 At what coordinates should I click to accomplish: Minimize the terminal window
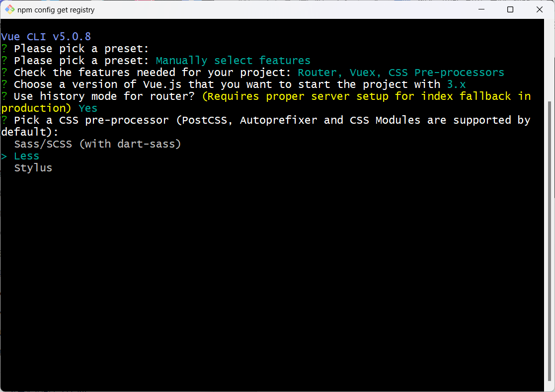click(482, 9)
